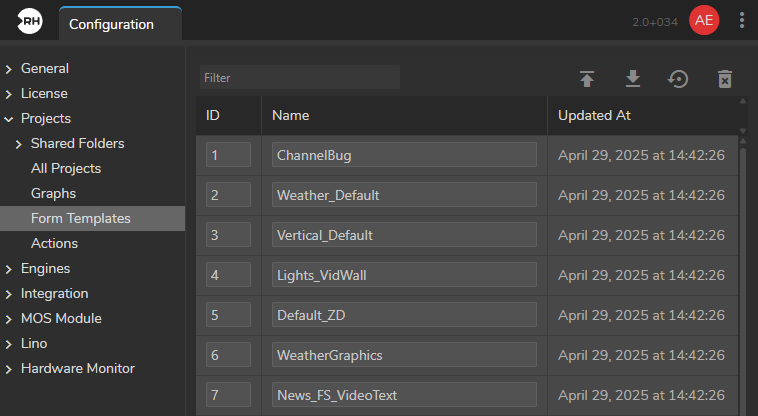
Task: Click the Lights_VidWall row updated date
Action: click(x=641, y=275)
